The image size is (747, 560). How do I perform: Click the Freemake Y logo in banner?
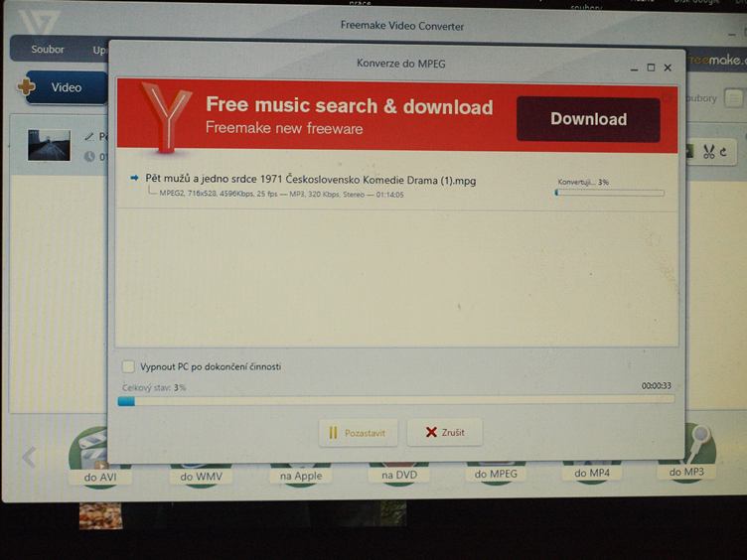166,116
